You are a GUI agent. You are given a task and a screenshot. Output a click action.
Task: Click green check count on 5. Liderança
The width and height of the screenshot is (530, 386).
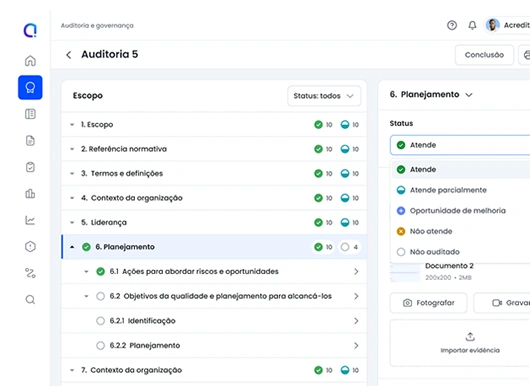[x=323, y=222]
